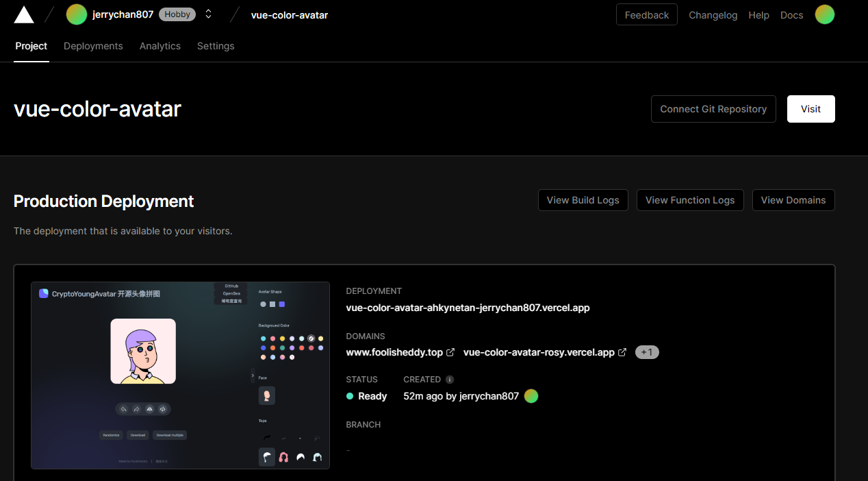
Task: Expand the +1 more domains badge
Action: click(x=647, y=352)
